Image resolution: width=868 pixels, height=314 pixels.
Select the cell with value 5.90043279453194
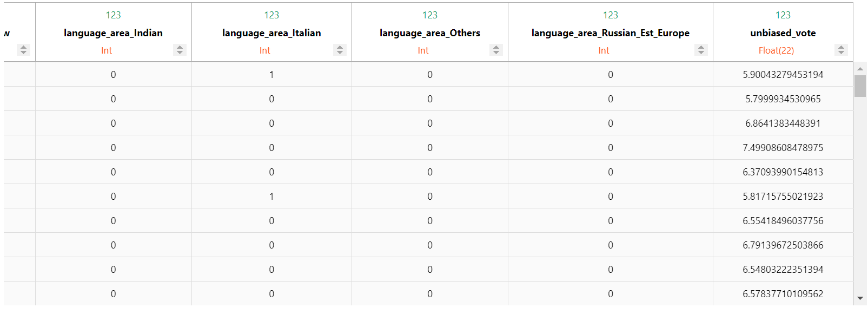point(783,75)
